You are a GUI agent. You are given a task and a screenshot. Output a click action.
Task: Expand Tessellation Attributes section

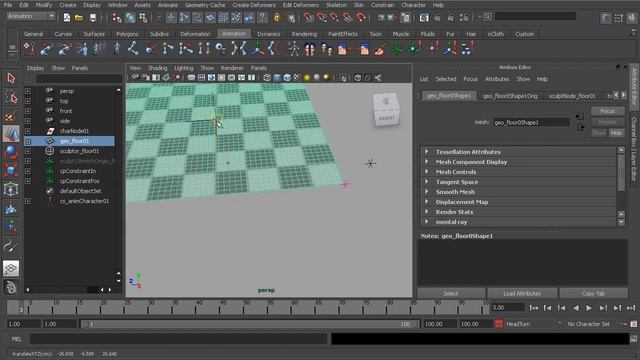click(x=427, y=151)
